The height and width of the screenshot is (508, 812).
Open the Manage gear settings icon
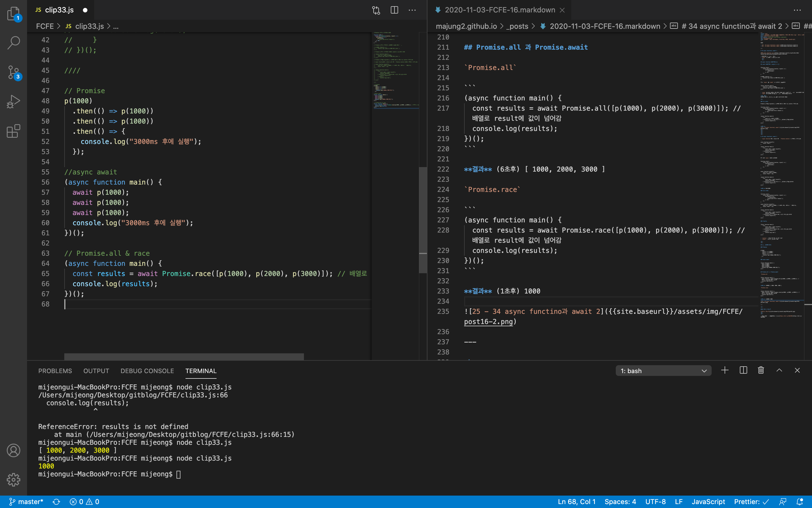tap(14, 479)
